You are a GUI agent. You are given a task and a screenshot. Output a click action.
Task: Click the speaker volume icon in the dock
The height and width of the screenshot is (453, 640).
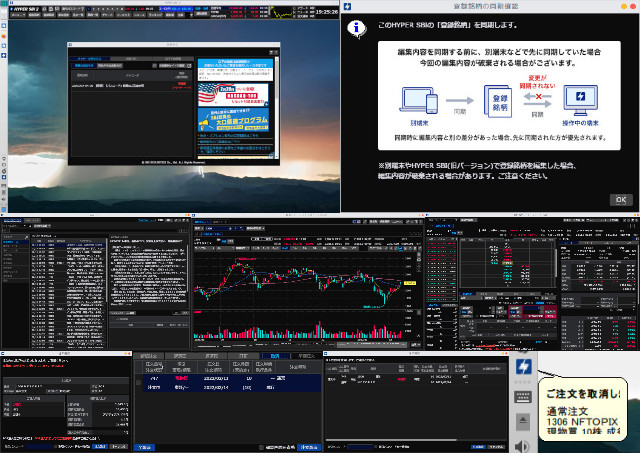pyautogui.click(x=522, y=446)
